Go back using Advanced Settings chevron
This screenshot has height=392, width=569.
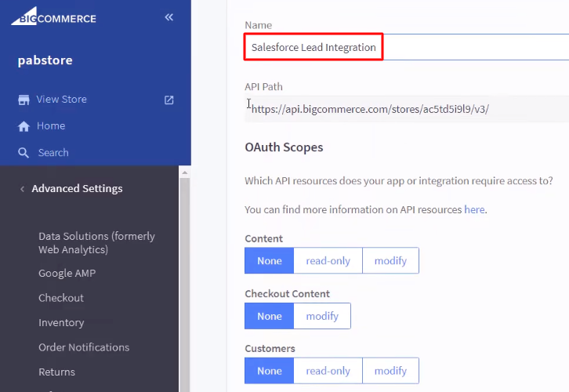pyautogui.click(x=23, y=189)
